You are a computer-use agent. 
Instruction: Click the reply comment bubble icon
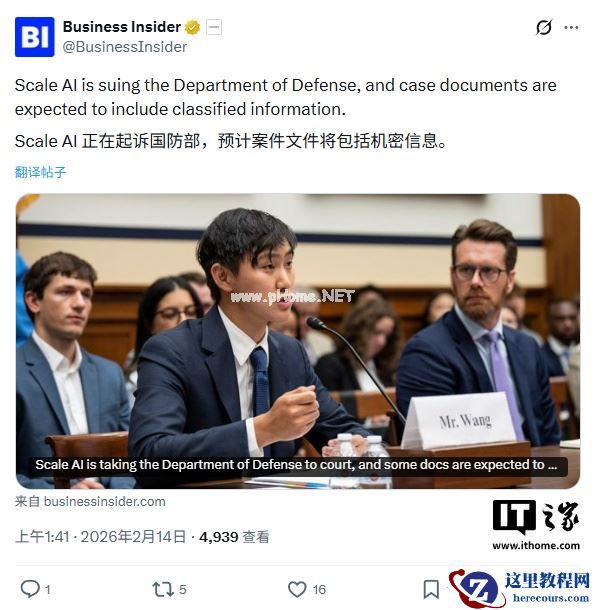coord(30,589)
